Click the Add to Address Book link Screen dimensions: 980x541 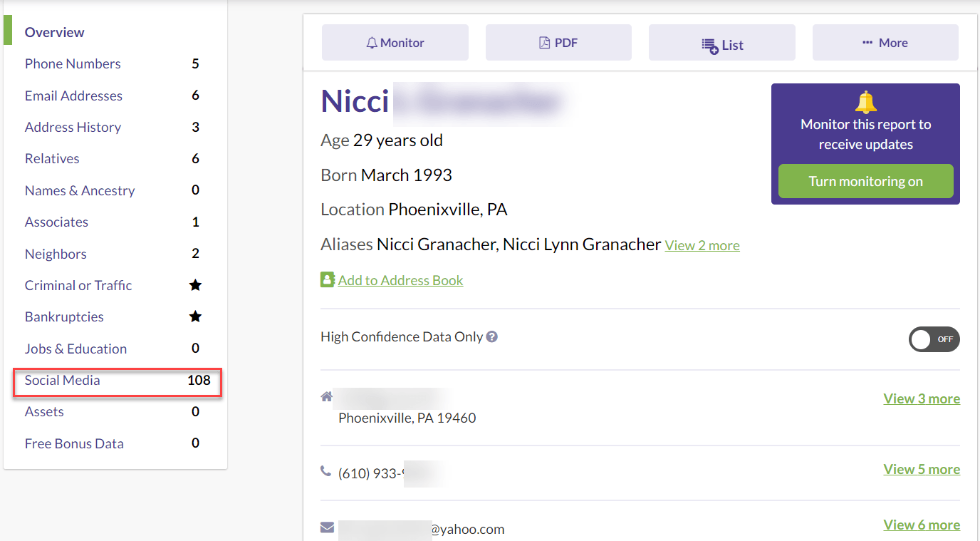pos(400,280)
